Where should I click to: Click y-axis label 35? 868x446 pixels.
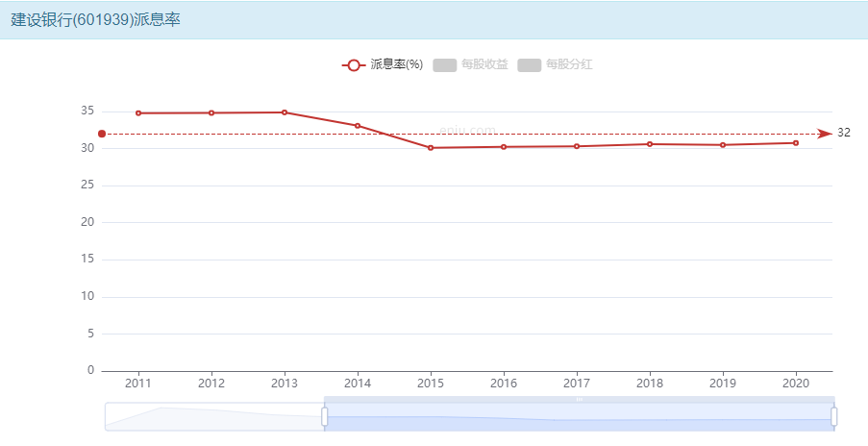click(x=87, y=111)
